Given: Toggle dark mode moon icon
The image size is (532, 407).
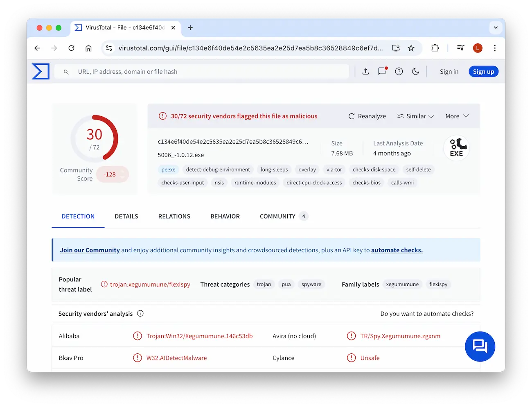Looking at the screenshot, I should 416,72.
